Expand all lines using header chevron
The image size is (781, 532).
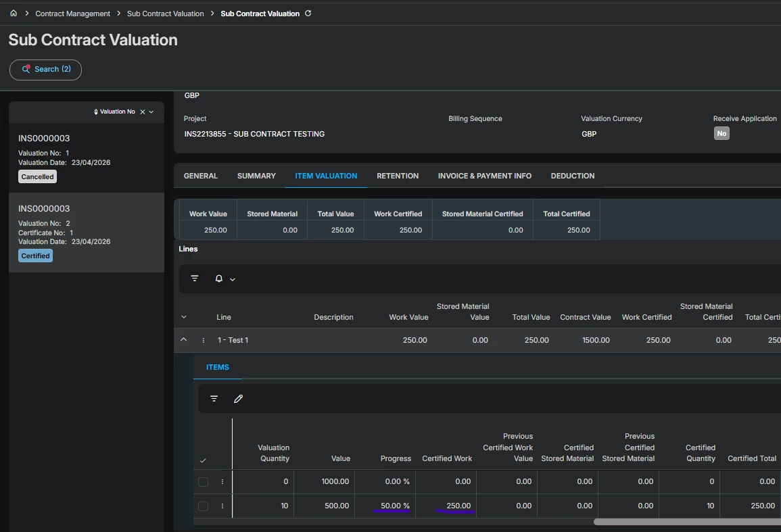[x=183, y=317]
